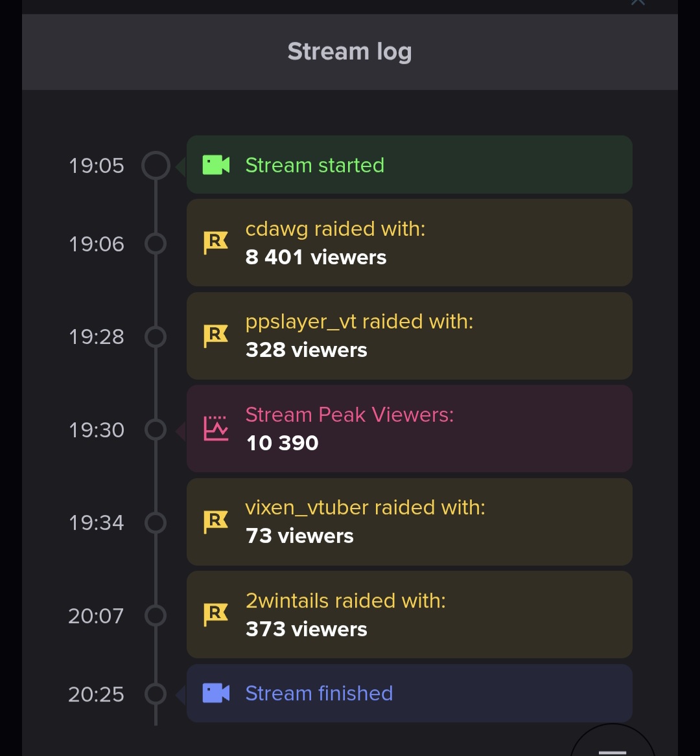The width and height of the screenshot is (700, 756).
Task: Select the 20:07 timeline marker circle
Action: 156,615
